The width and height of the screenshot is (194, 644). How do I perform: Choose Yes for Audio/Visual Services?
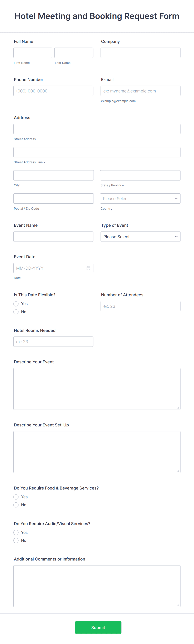(x=16, y=532)
